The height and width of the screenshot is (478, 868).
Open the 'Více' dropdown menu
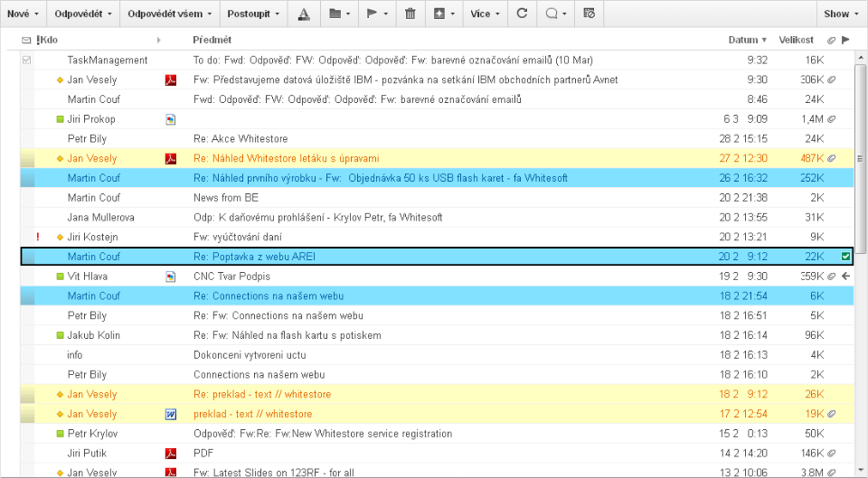(x=485, y=14)
